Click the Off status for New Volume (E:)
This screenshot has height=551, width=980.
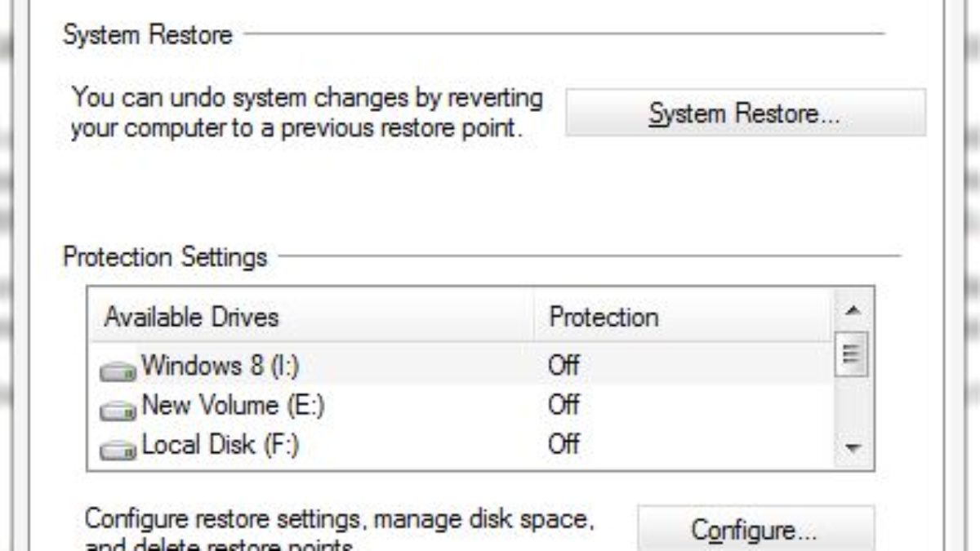563,405
